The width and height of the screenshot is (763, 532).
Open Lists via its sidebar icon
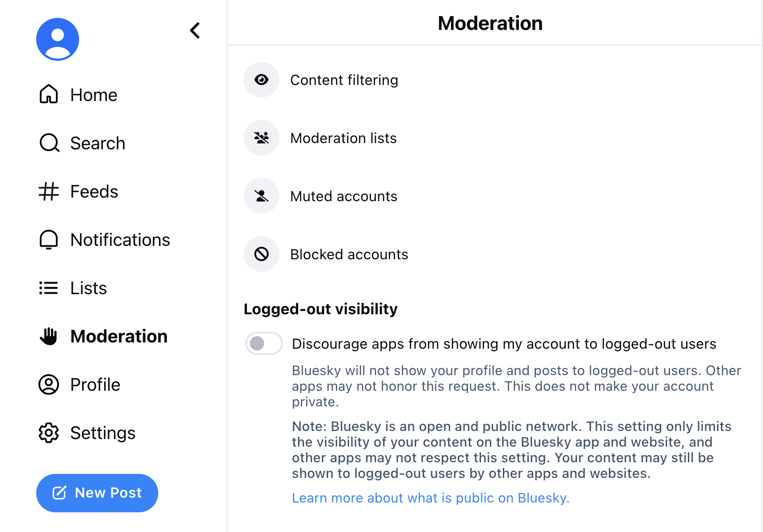tap(49, 288)
